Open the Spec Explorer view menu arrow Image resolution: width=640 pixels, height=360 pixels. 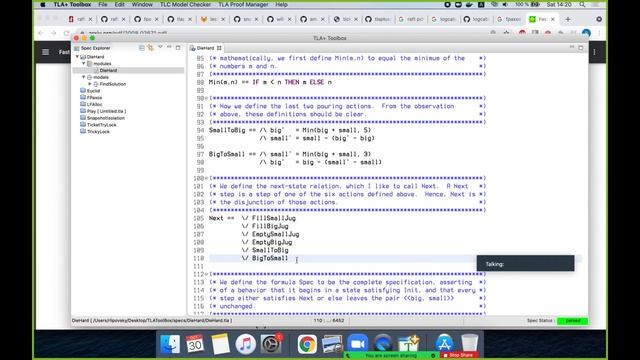coord(160,47)
